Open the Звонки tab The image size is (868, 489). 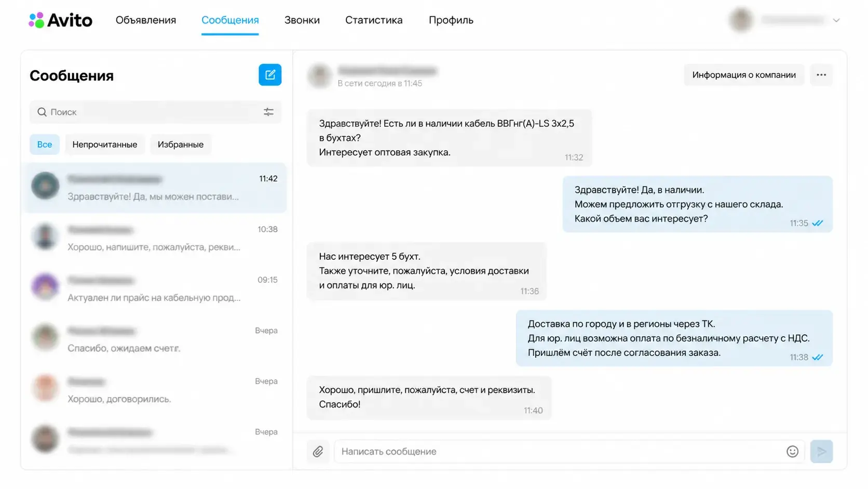pyautogui.click(x=302, y=20)
